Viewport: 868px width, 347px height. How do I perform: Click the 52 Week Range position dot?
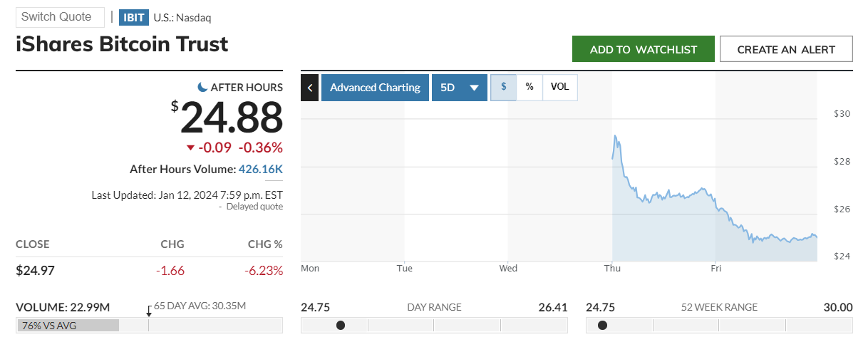(602, 326)
